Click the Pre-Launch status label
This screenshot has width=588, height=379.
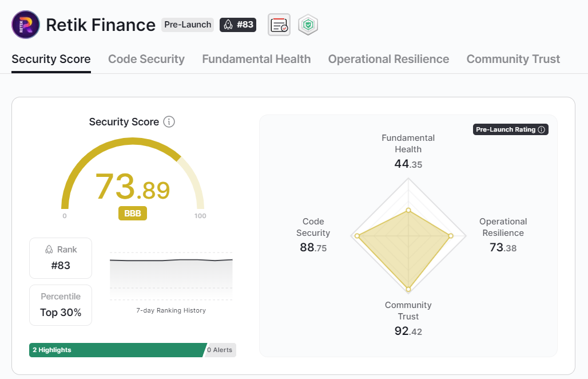coord(188,25)
